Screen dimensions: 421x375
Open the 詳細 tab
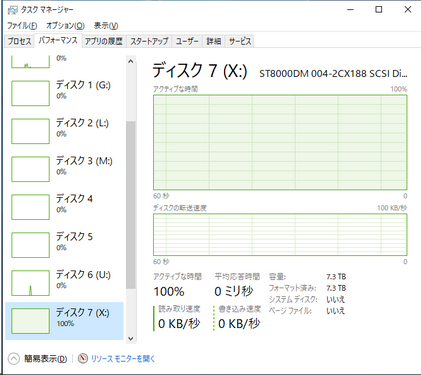[x=214, y=41]
